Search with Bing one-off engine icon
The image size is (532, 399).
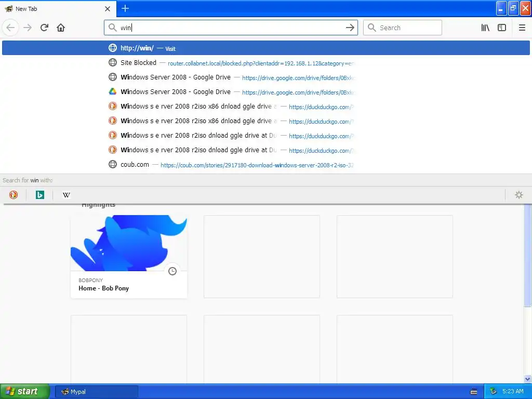[40, 195]
